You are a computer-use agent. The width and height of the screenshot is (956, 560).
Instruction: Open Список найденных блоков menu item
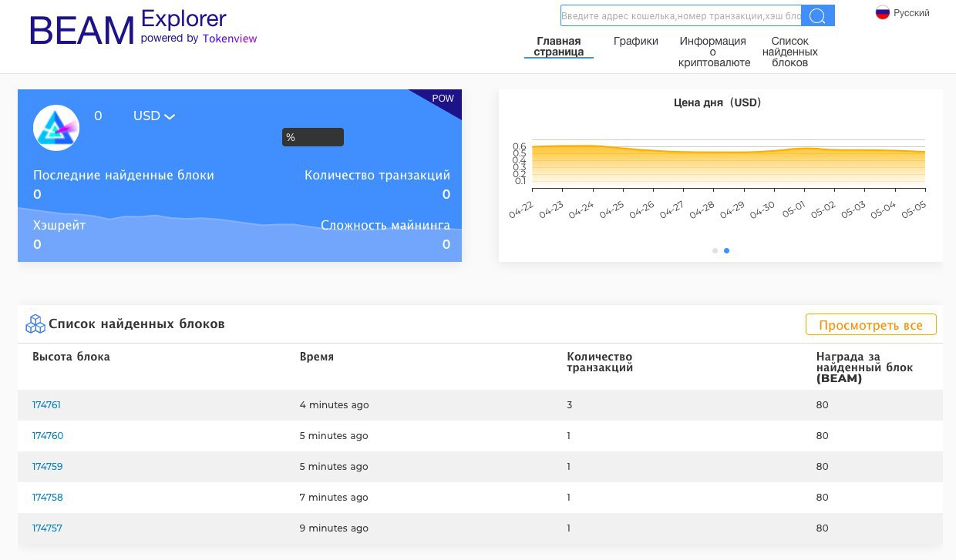click(x=790, y=52)
